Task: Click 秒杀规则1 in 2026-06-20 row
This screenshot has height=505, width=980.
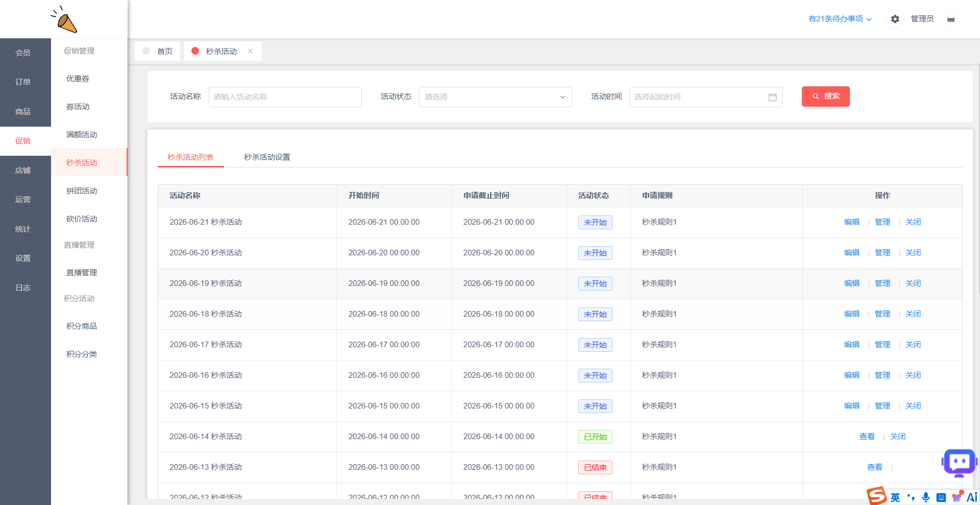Action: [659, 253]
